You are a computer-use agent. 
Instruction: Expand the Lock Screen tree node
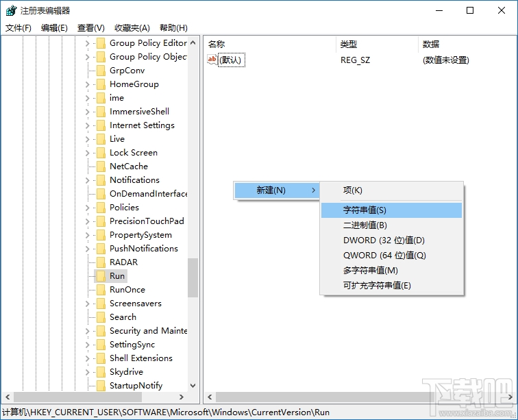point(88,153)
